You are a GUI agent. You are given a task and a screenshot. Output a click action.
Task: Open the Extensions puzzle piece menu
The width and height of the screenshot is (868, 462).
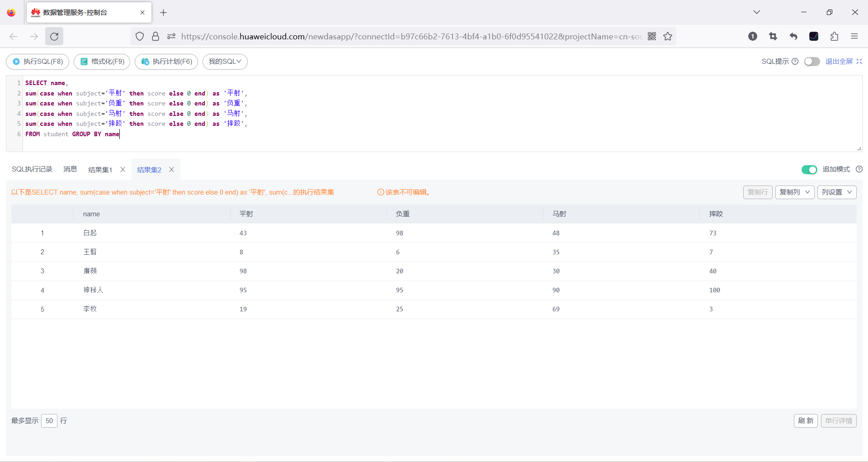coord(834,36)
